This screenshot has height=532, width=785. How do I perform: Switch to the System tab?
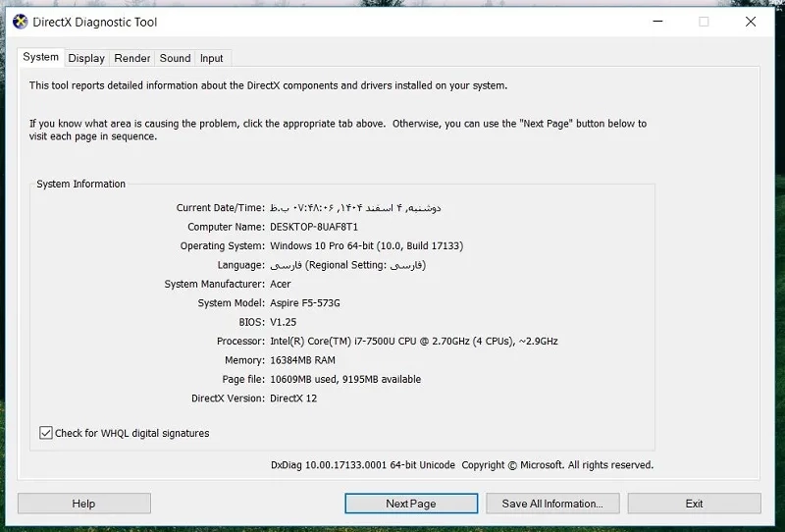(x=40, y=57)
